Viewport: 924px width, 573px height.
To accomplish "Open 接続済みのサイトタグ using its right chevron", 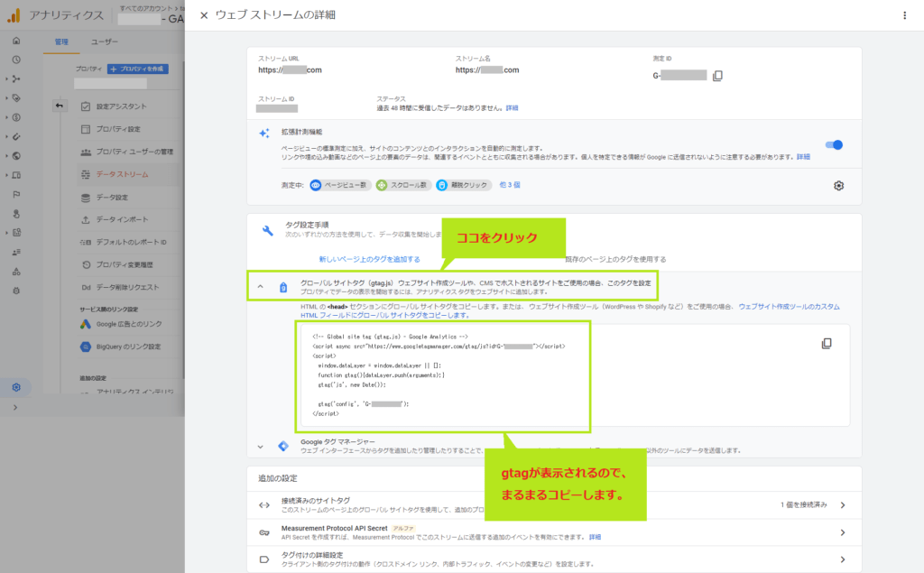I will (x=843, y=505).
